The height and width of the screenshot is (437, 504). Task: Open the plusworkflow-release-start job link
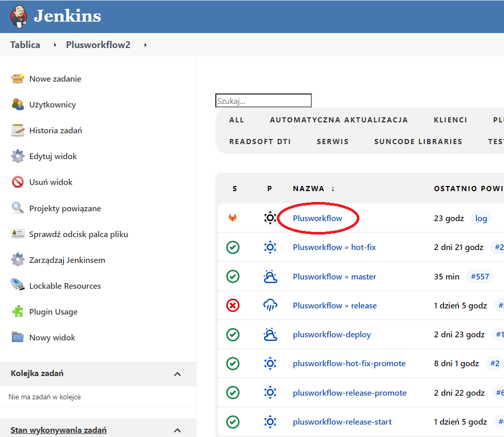[342, 422]
